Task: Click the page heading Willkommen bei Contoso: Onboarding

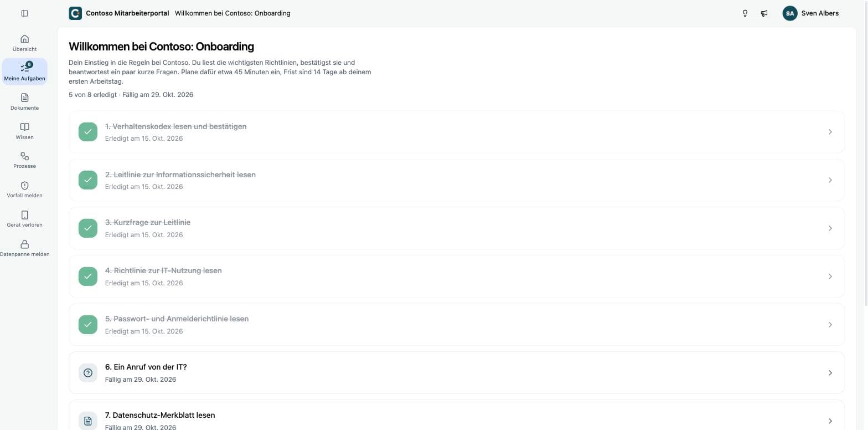Action: click(x=161, y=47)
